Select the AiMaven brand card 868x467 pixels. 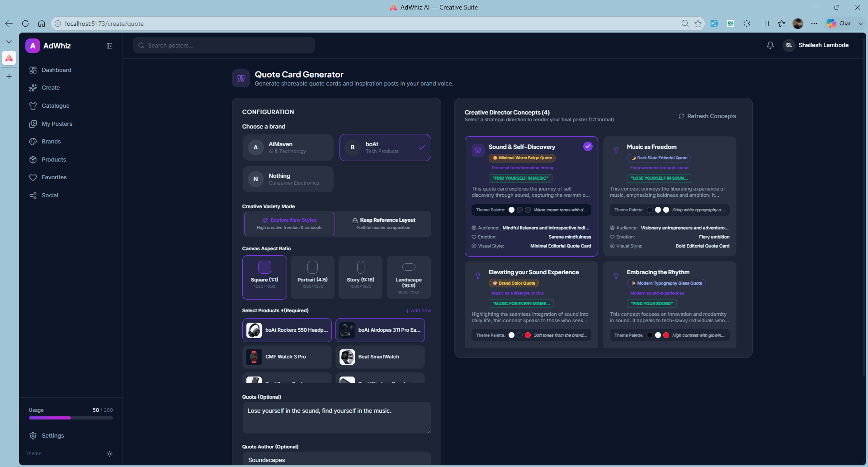click(288, 148)
